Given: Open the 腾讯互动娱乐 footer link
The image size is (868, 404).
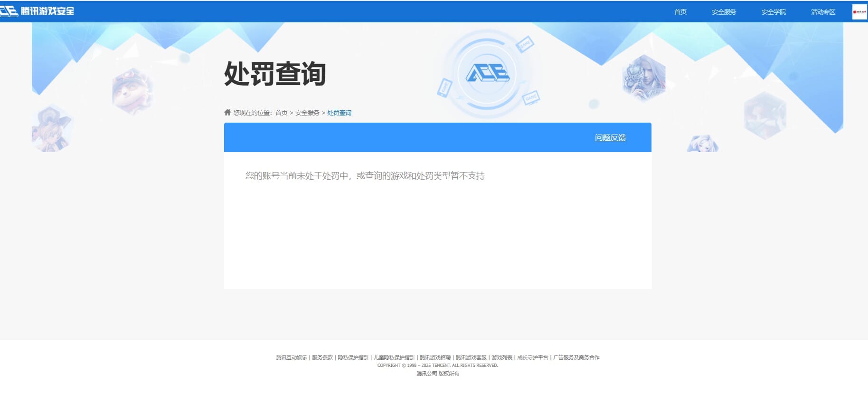Looking at the screenshot, I should click(x=292, y=357).
